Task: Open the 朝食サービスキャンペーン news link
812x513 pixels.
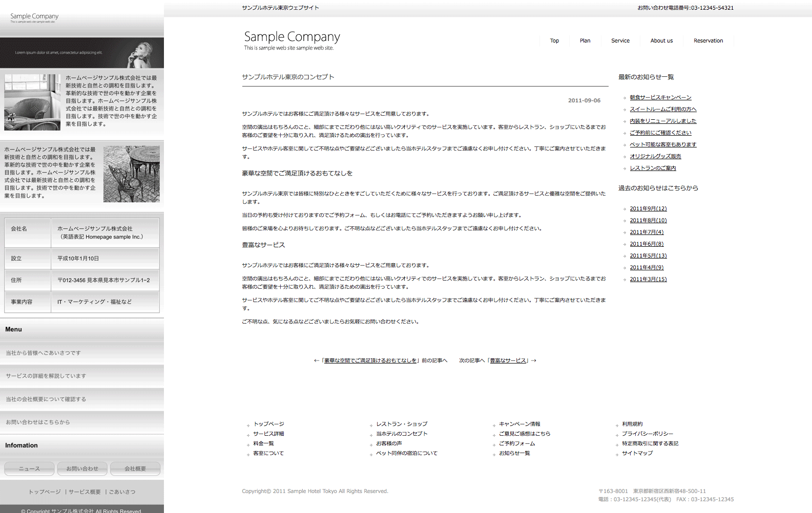Action: [660, 97]
